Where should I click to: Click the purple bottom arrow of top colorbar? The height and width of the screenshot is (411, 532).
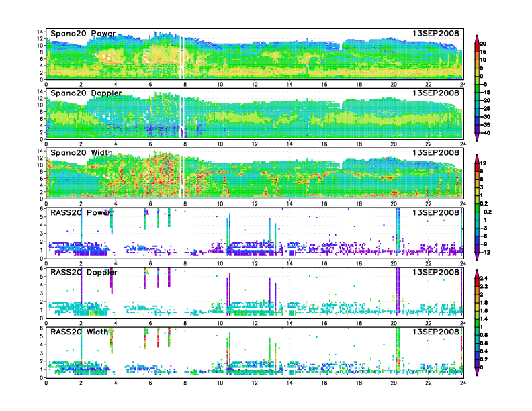[477, 136]
